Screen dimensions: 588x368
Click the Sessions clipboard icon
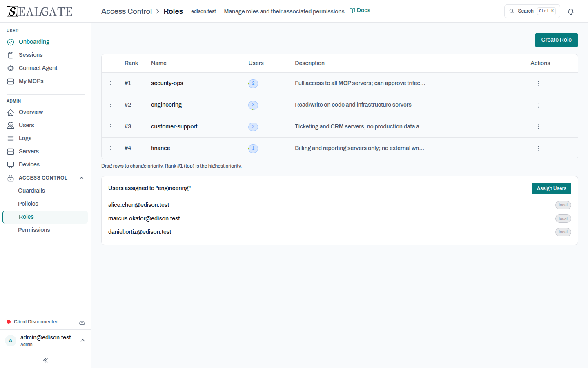(11, 55)
